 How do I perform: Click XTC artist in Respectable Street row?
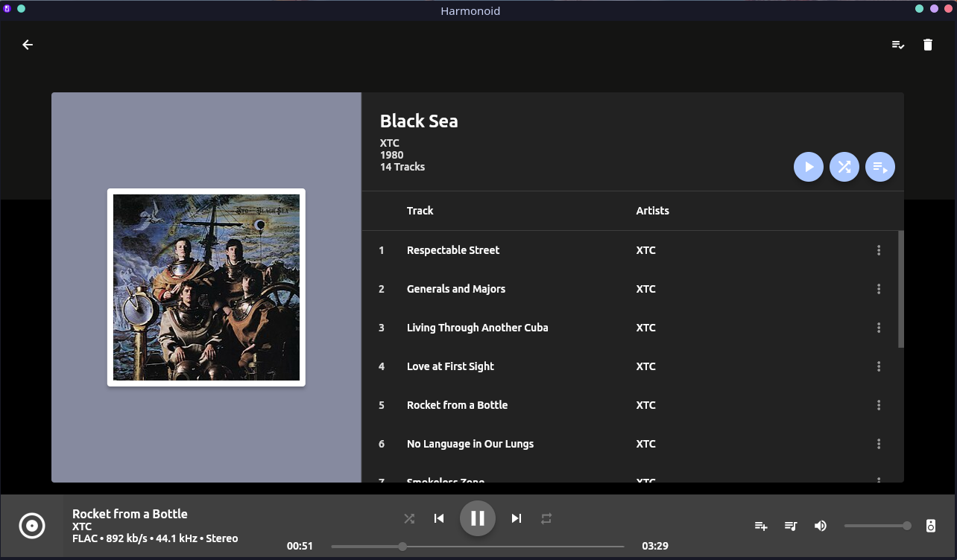click(x=646, y=250)
